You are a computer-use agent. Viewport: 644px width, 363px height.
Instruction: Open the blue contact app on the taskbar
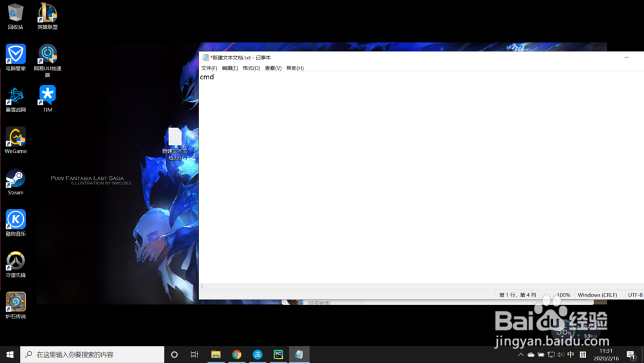[x=258, y=355]
